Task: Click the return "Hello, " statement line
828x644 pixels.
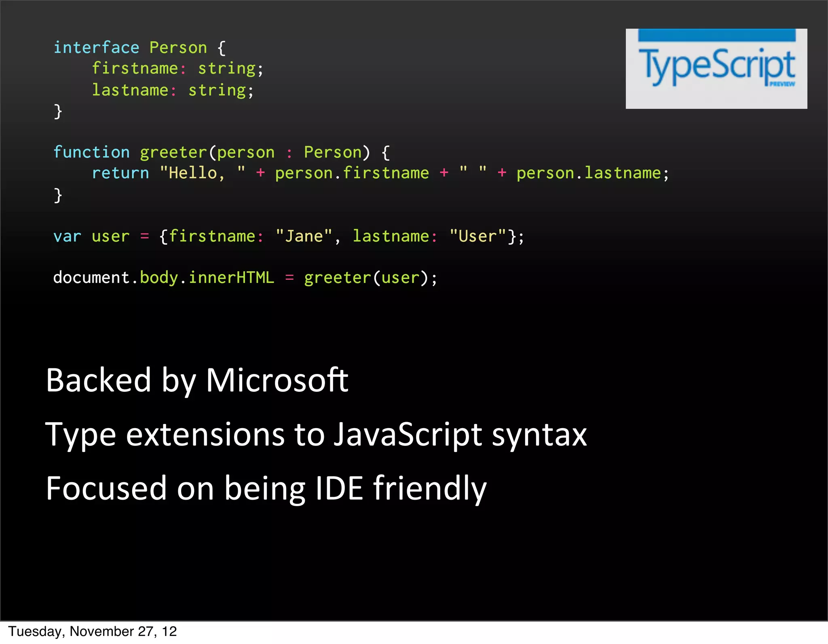Action: coord(380,173)
